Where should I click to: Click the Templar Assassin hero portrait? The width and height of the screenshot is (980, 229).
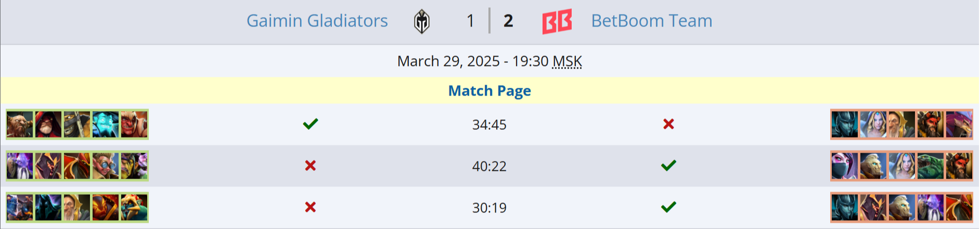[844, 166]
